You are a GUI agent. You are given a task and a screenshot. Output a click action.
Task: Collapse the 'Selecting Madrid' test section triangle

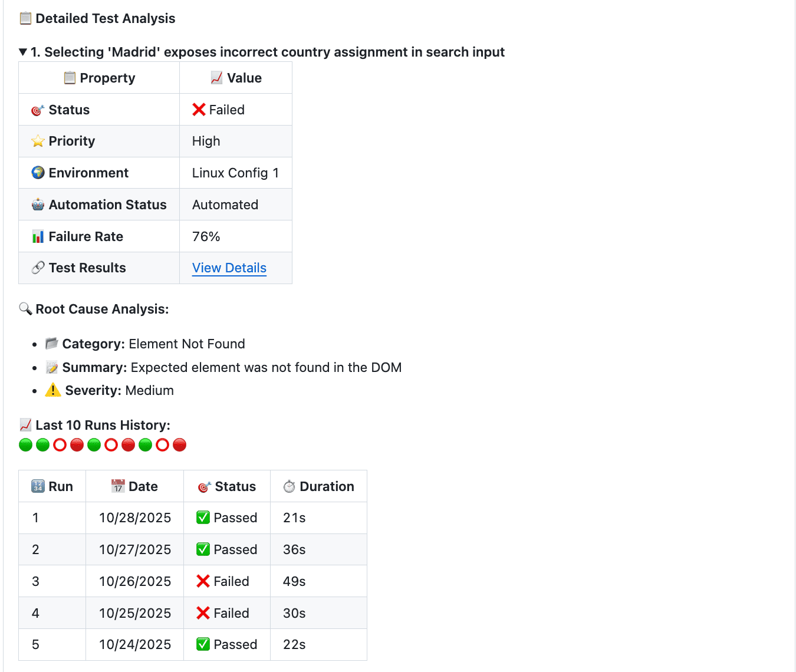coord(21,52)
